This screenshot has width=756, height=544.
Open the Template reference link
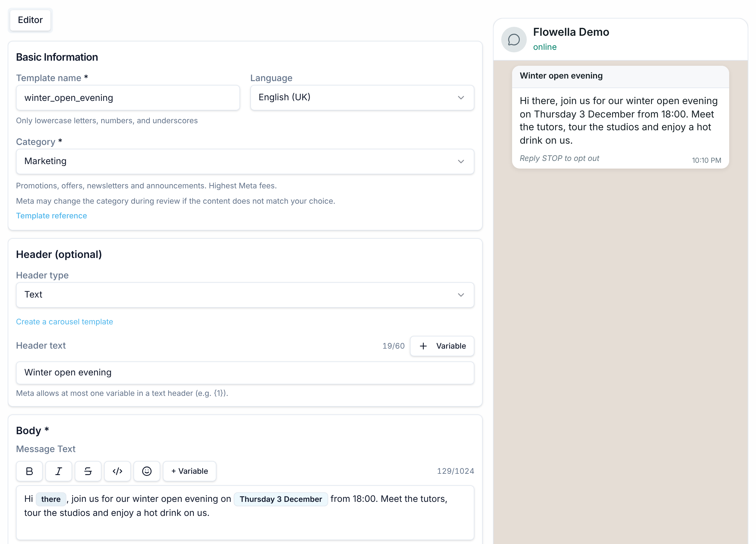[52, 216]
